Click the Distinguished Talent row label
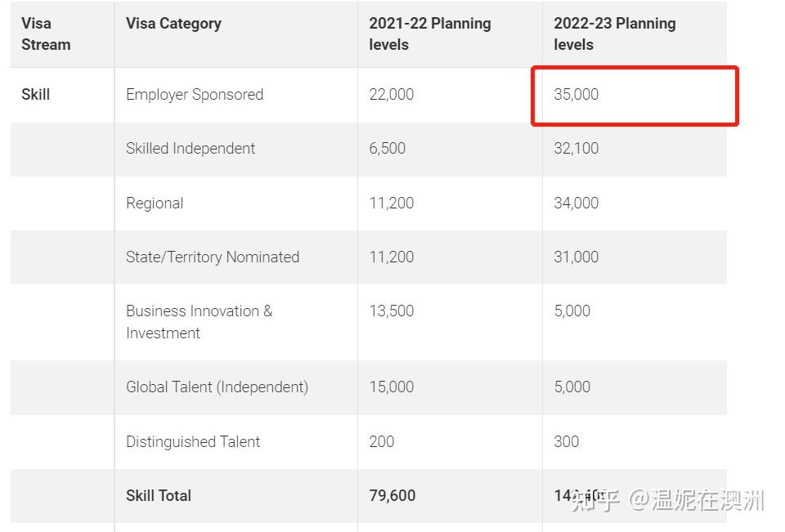The image size is (785, 532). [x=193, y=442]
